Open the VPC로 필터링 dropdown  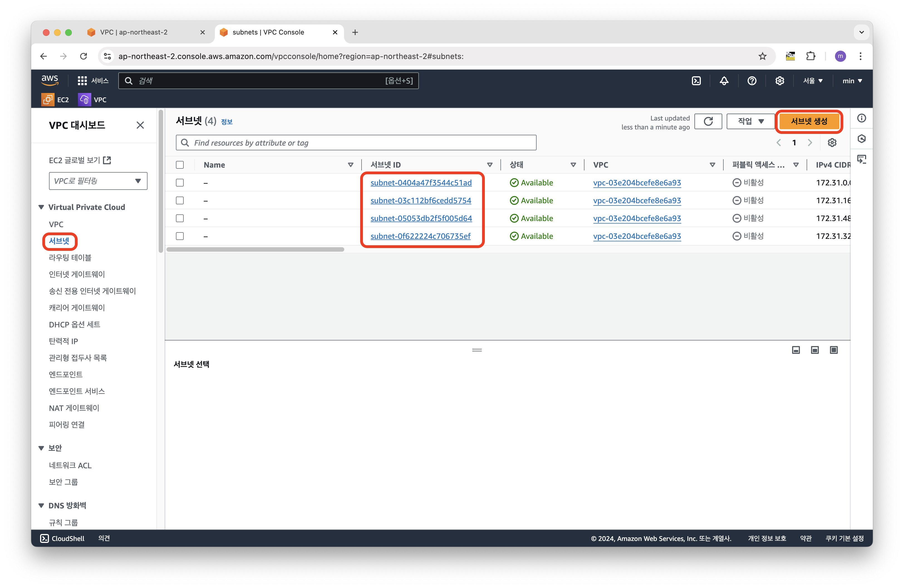[98, 181]
